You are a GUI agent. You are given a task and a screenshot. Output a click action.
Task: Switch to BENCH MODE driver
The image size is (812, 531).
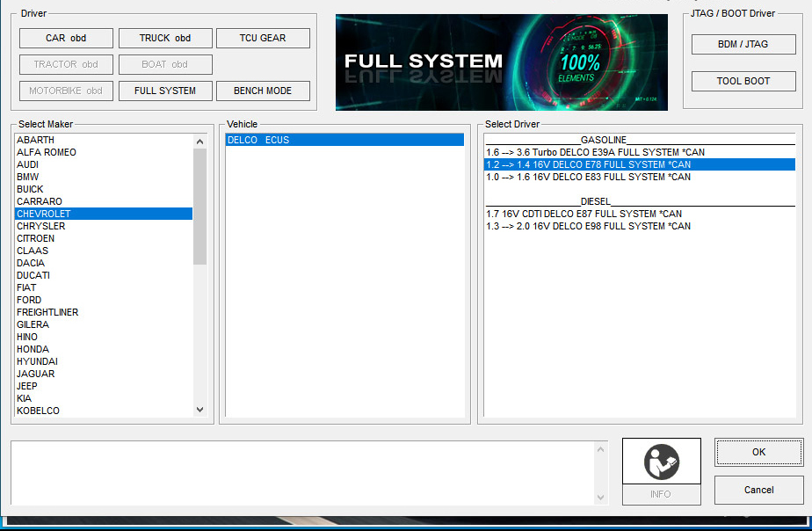coord(263,91)
